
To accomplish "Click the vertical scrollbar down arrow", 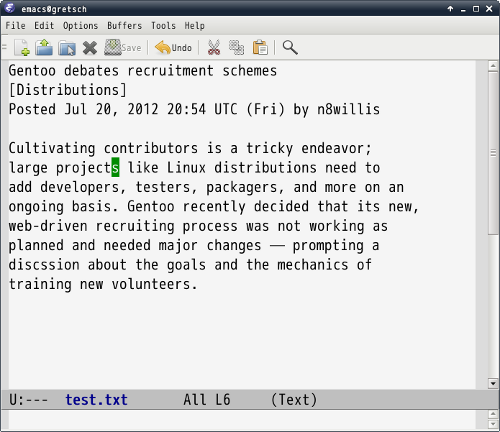I will click(493, 383).
